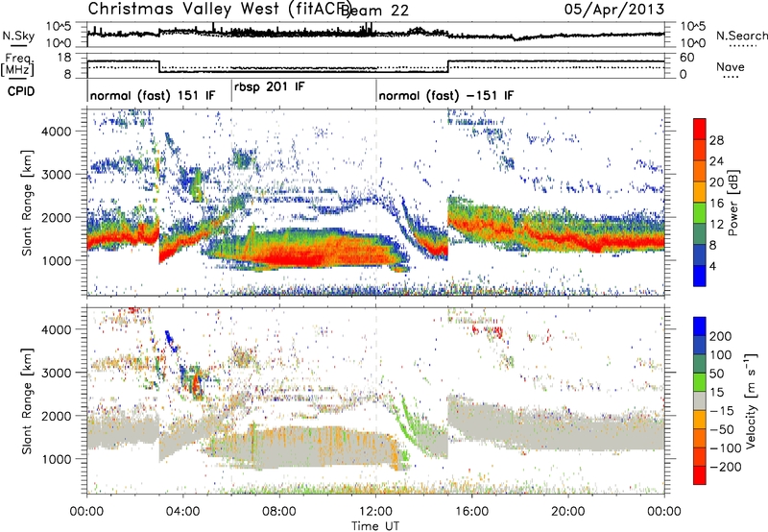Click the 'Time UT' axis label

point(375,526)
